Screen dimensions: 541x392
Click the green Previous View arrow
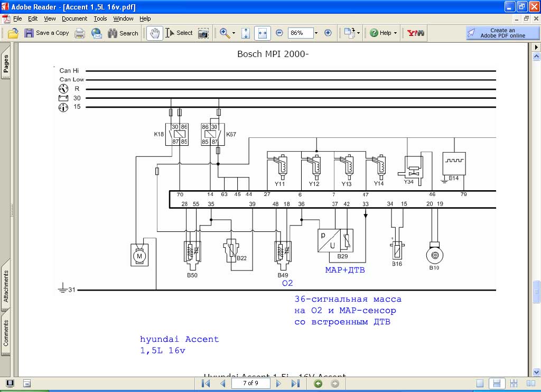pos(318,384)
